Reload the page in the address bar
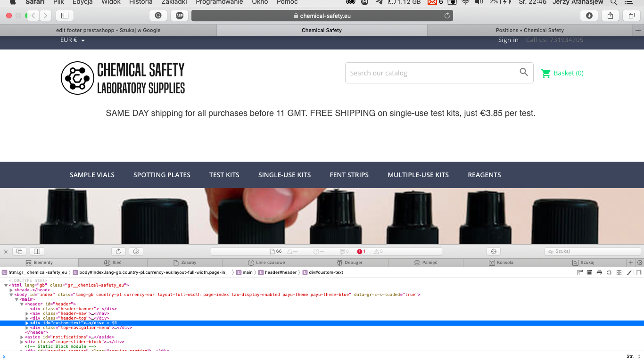The height and width of the screenshot is (362, 644). [x=447, y=16]
